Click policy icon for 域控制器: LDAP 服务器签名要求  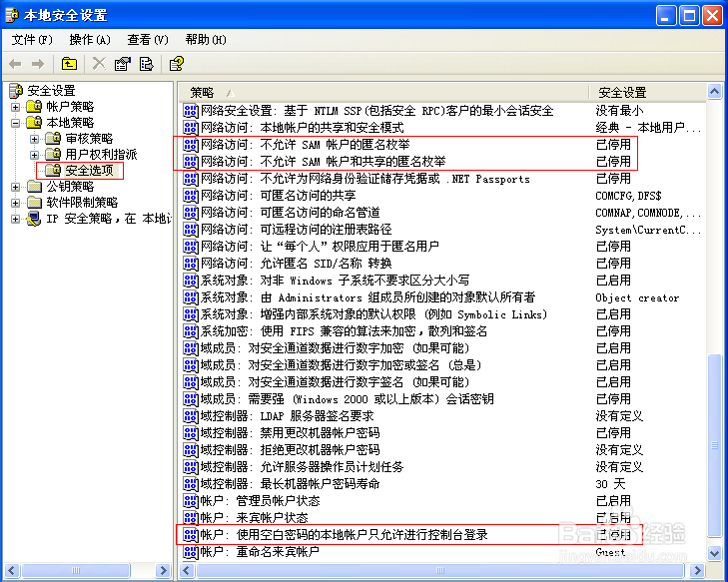pos(191,416)
